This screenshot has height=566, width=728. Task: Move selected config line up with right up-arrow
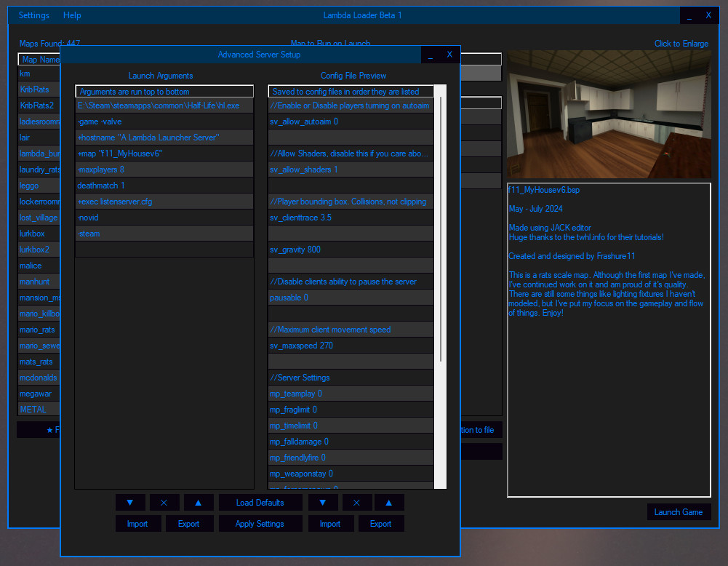pos(389,502)
